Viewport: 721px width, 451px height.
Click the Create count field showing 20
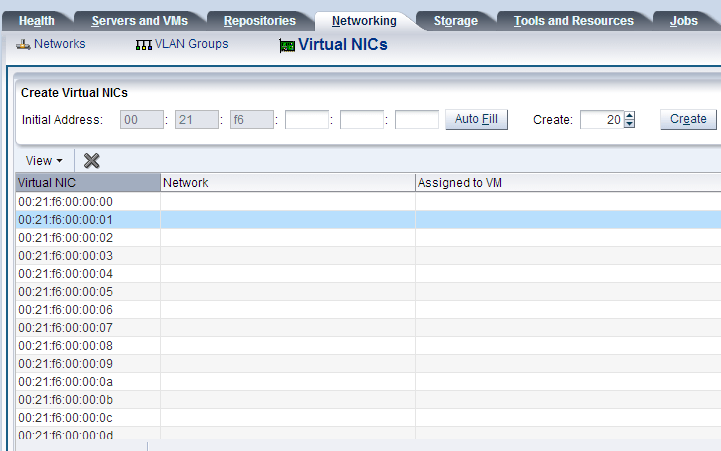click(x=602, y=120)
